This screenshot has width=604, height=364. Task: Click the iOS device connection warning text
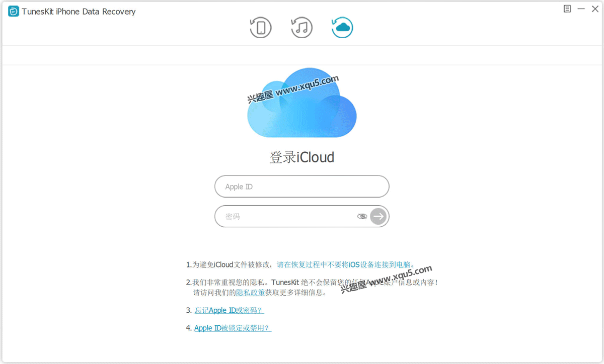click(346, 264)
